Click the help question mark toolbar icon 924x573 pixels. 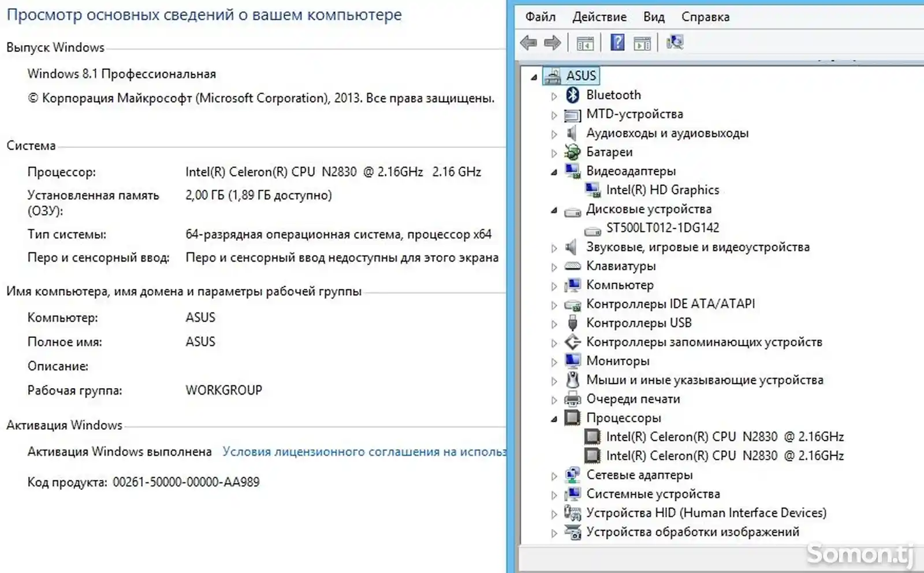617,42
